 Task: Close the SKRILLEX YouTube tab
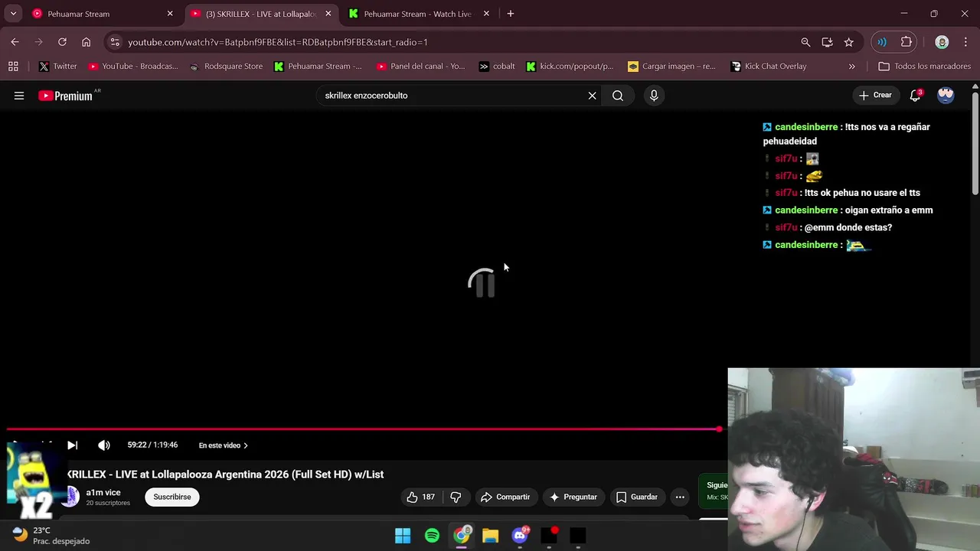(328, 14)
